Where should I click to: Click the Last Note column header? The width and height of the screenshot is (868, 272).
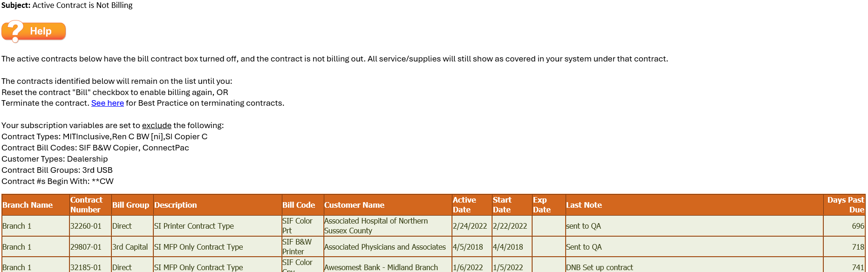click(x=694, y=205)
